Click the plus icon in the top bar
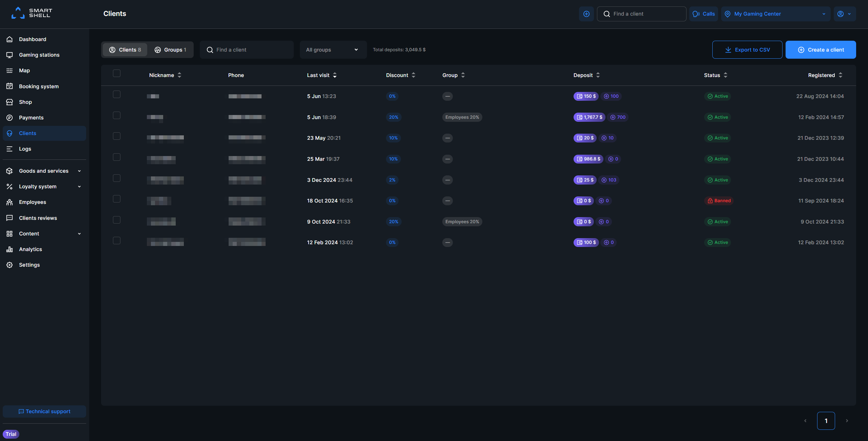 586,14
